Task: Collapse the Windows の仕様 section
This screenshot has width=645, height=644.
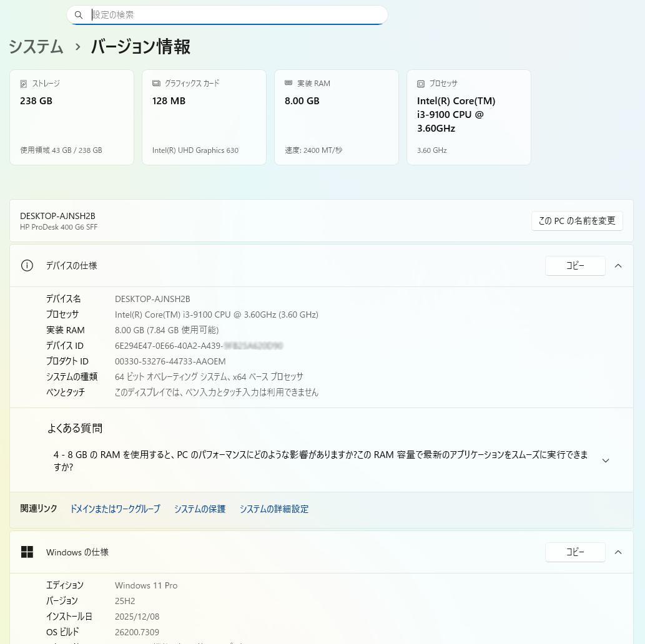Action: pos(618,552)
